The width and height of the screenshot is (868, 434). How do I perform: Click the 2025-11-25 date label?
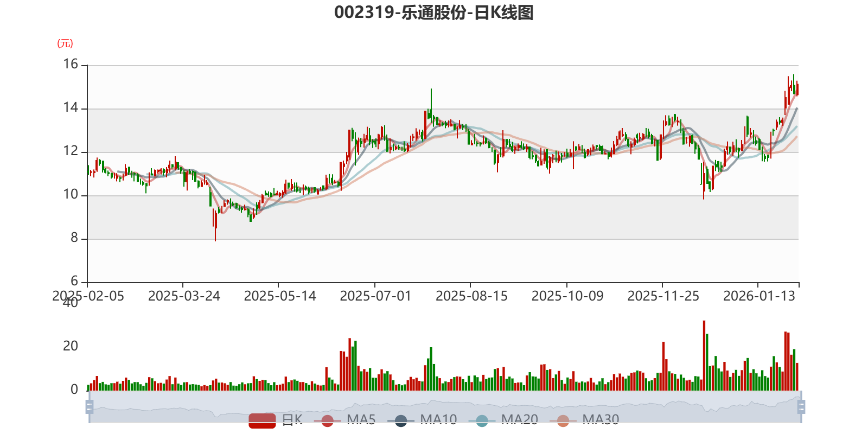663,296
